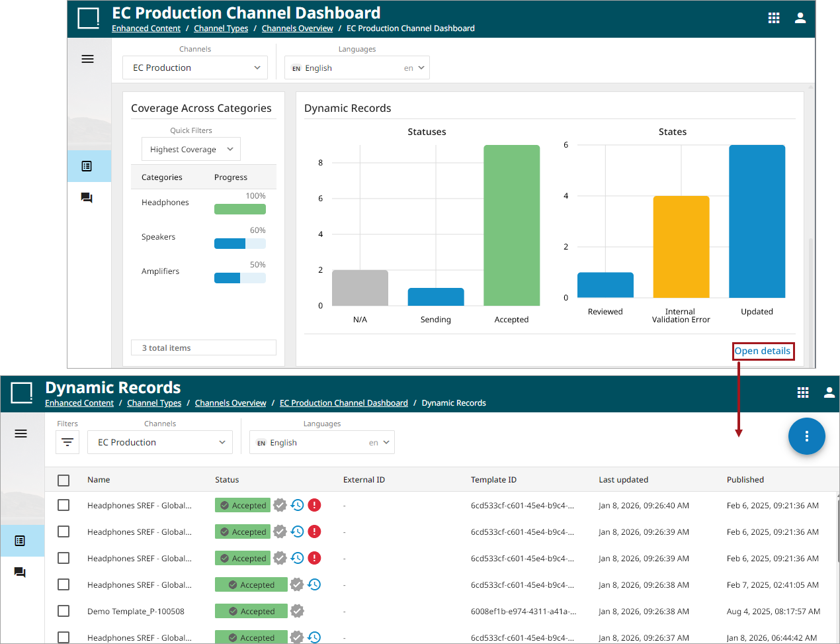Expand the Languages dropdown in Dynamic Records
Viewport: 840px width, 644px height.
322,442
